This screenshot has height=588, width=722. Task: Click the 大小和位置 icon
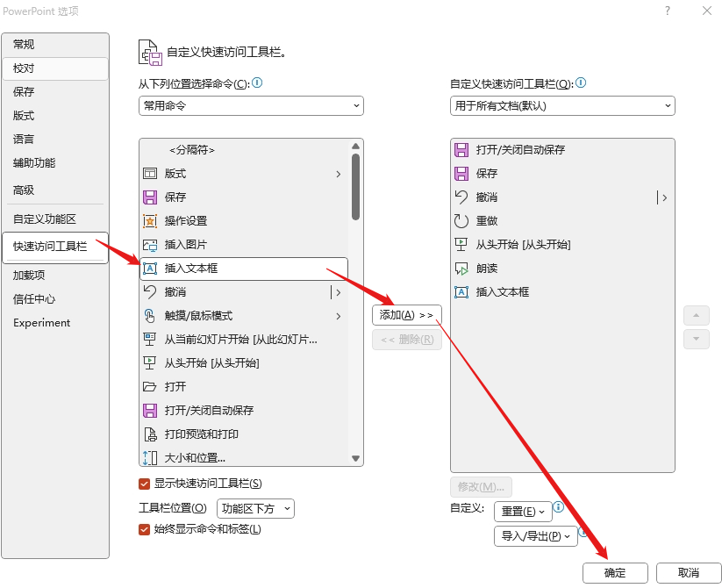click(150, 458)
